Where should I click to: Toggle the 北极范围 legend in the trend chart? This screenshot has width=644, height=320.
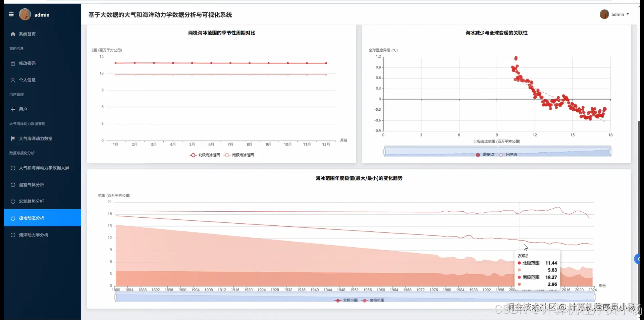point(346,300)
